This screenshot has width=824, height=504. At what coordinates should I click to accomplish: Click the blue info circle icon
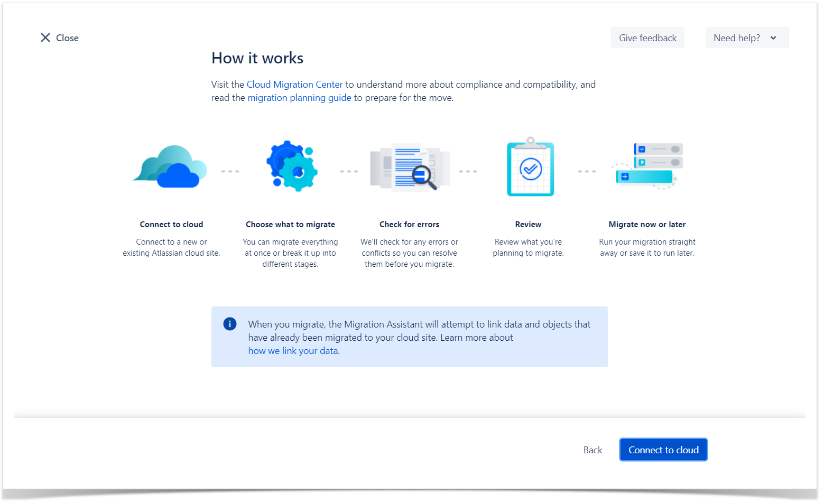230,324
